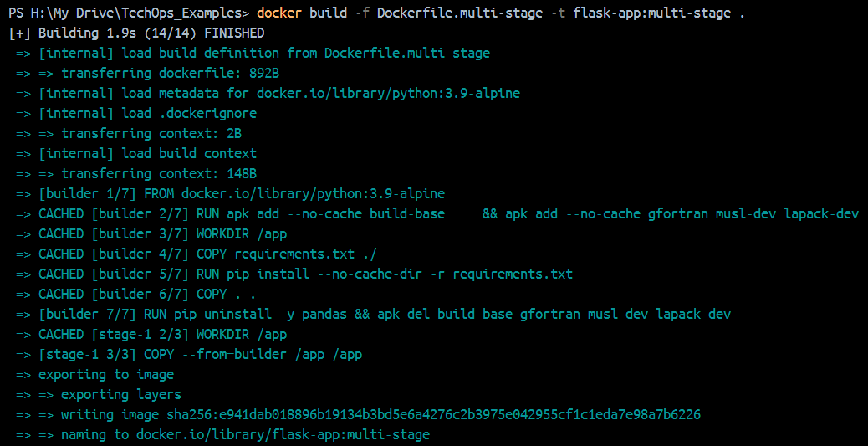Click the pip install --no-cache-dir line

click(294, 274)
